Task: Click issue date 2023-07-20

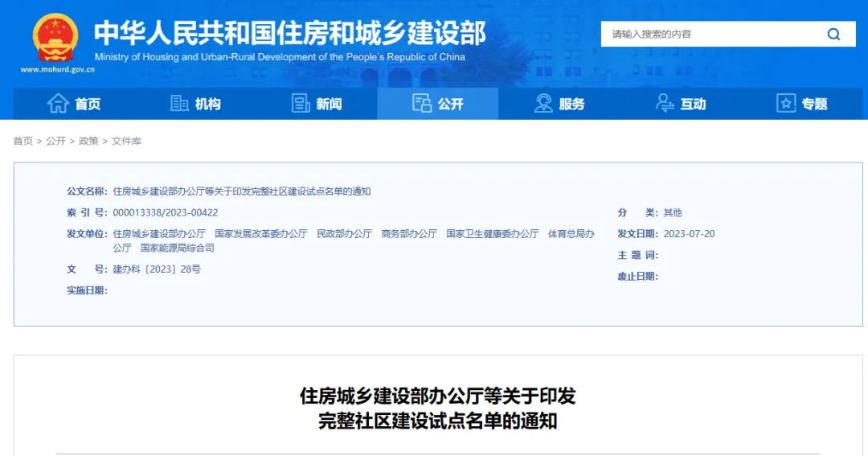Action: [690, 234]
